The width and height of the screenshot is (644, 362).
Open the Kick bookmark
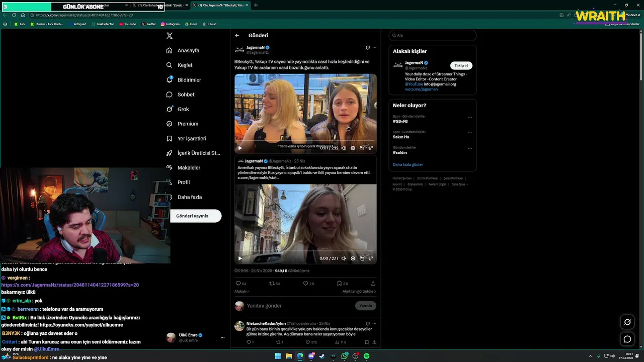(20, 24)
